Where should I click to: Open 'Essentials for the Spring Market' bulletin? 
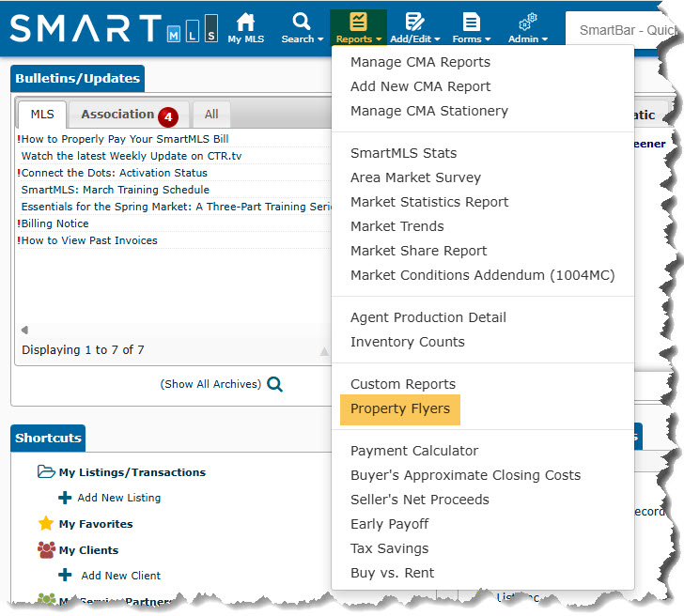coord(177,207)
